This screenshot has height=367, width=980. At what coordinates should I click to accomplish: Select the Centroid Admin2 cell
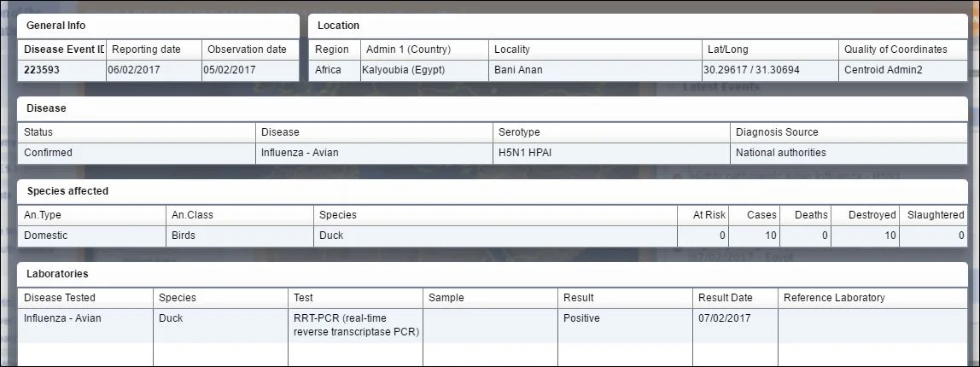pyautogui.click(x=903, y=71)
